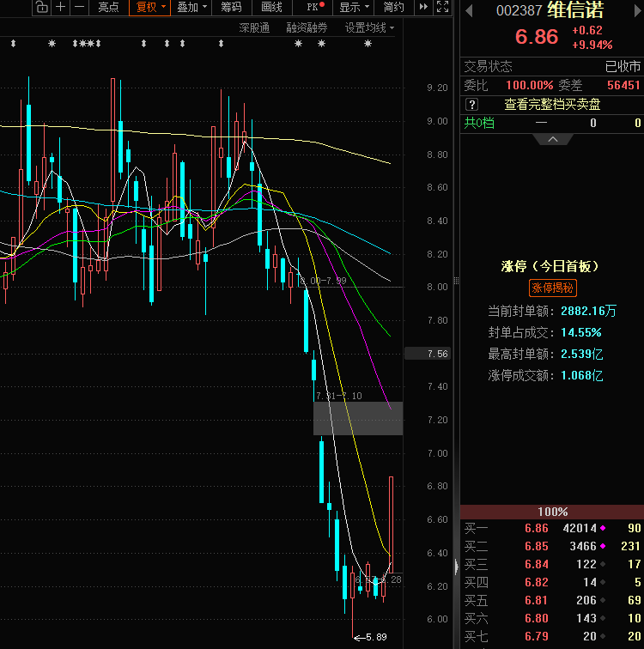644x649 pixels.
Task: Click the help question mark icon
Action: coord(471,105)
